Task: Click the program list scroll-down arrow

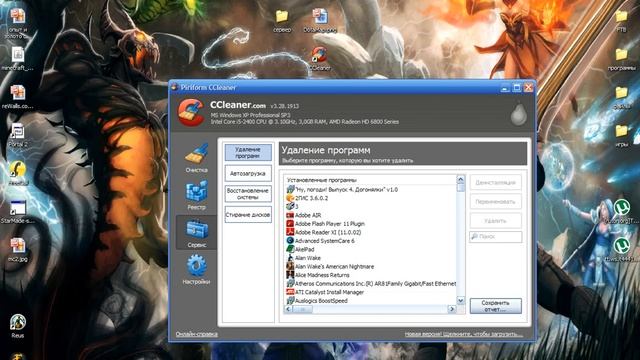Action: click(460, 301)
